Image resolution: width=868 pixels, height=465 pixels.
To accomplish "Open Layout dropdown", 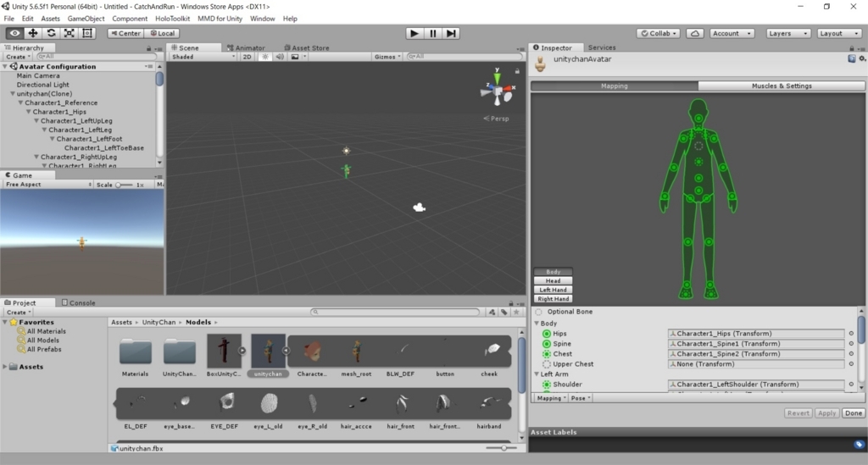I will coord(838,33).
